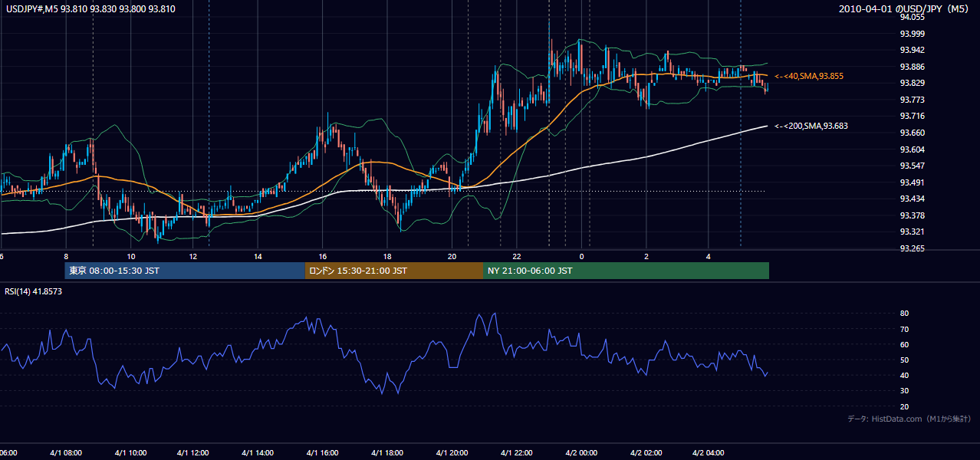The width and height of the screenshot is (980, 460).
Task: Click RSI scale level 30
Action: pyautogui.click(x=904, y=391)
